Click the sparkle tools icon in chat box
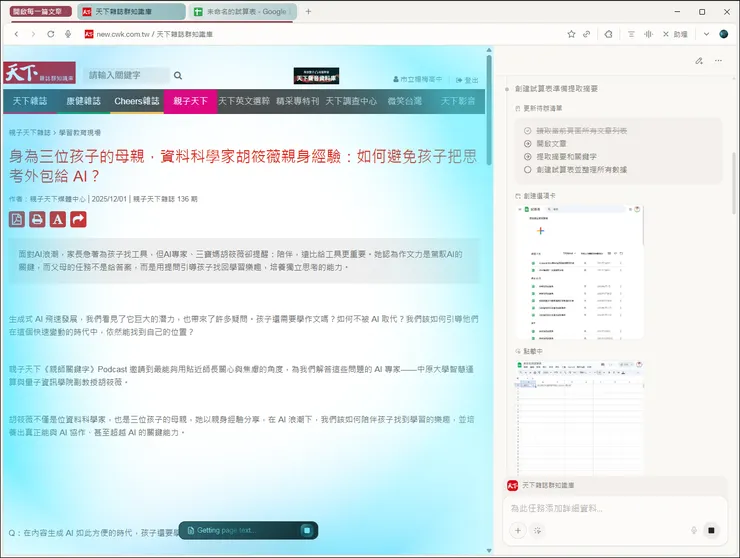 [x=538, y=531]
